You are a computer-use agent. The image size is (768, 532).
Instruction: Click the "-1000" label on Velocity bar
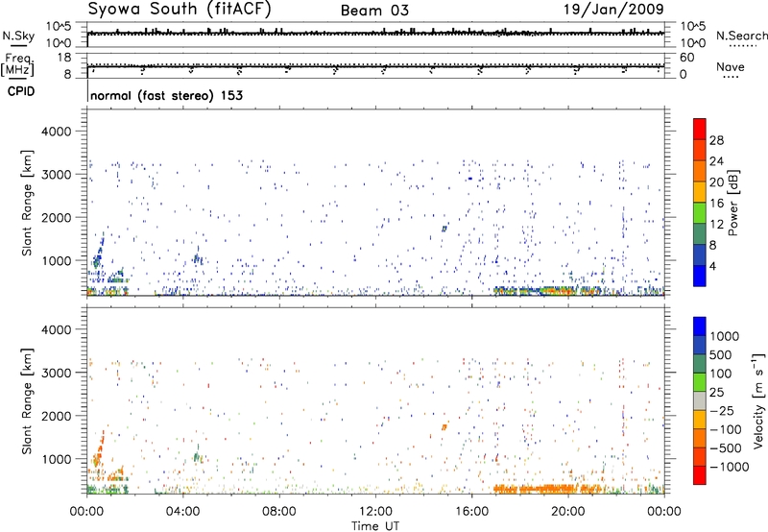[x=729, y=467]
